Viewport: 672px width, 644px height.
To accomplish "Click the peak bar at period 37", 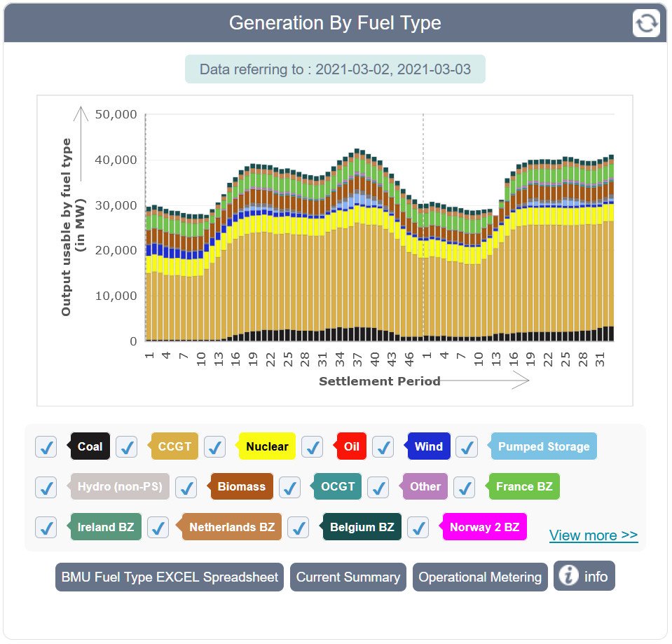I will click(x=357, y=245).
